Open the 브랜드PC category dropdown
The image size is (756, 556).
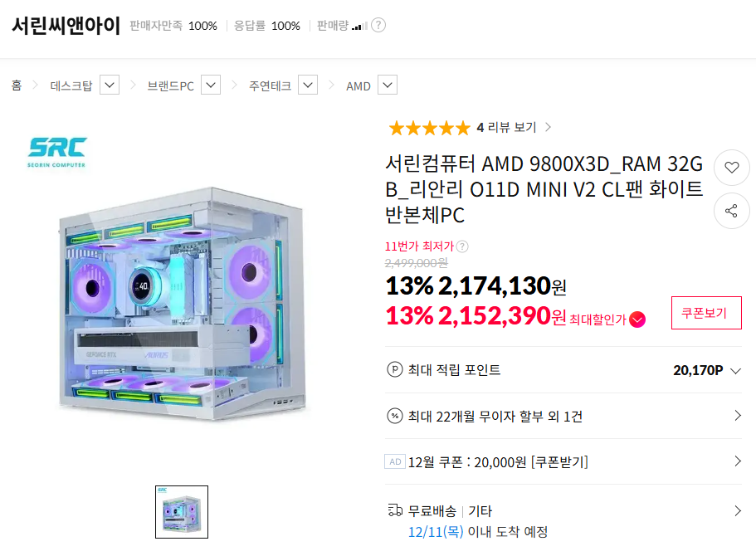(211, 85)
